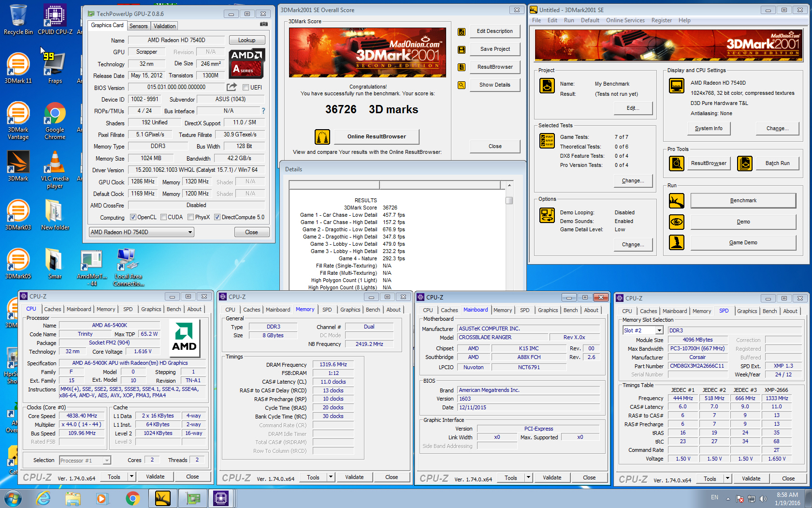Click the Online ResultBrowser icon

pyautogui.click(x=322, y=137)
